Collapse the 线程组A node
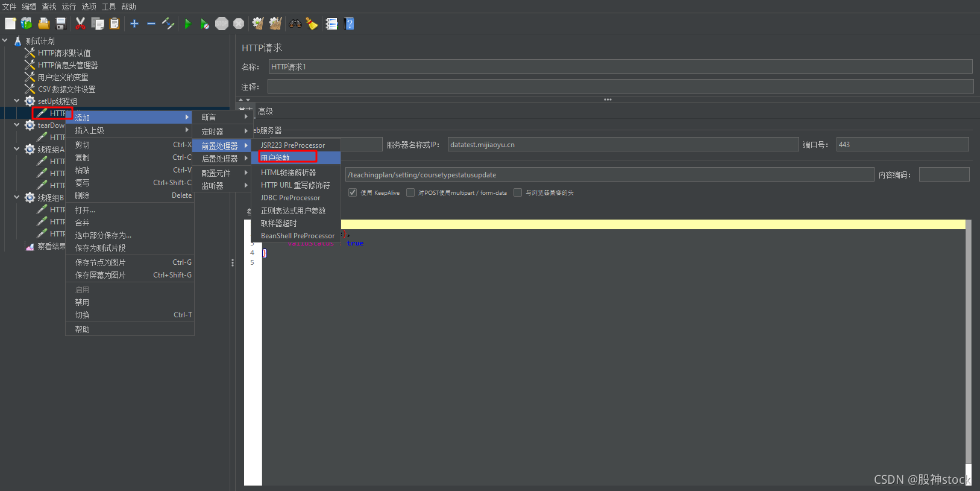This screenshot has width=980, height=491. coord(17,149)
